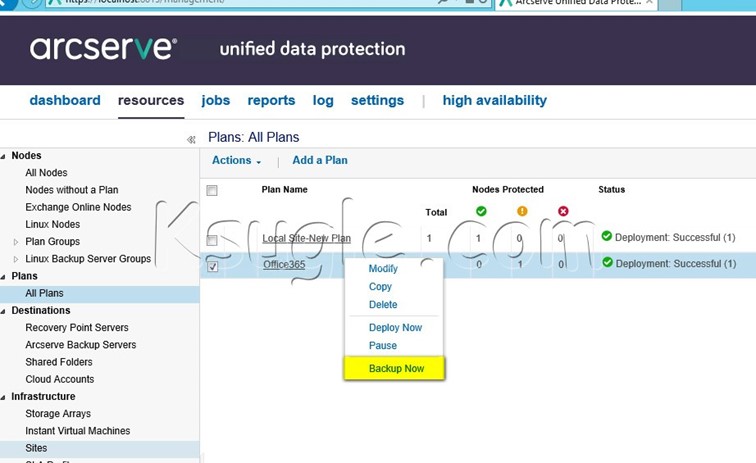Choose Copy from context menu
Viewport: 756px width, 463px height.
(x=380, y=286)
